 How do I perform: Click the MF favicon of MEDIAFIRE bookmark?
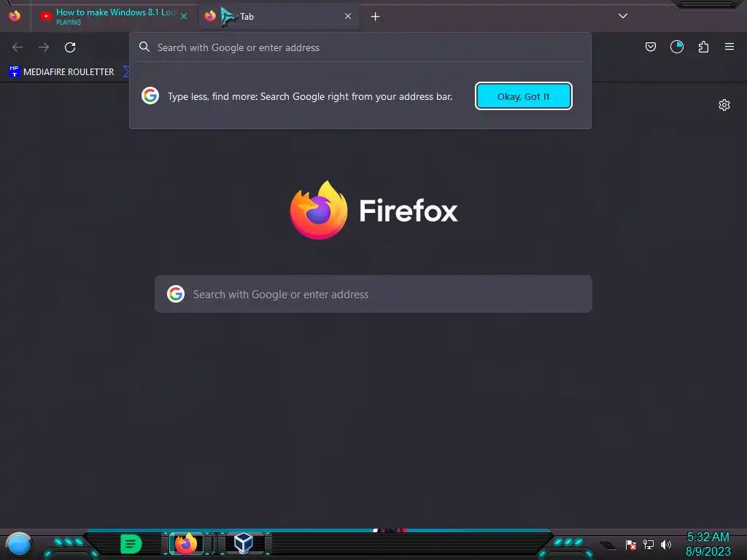[x=15, y=71]
